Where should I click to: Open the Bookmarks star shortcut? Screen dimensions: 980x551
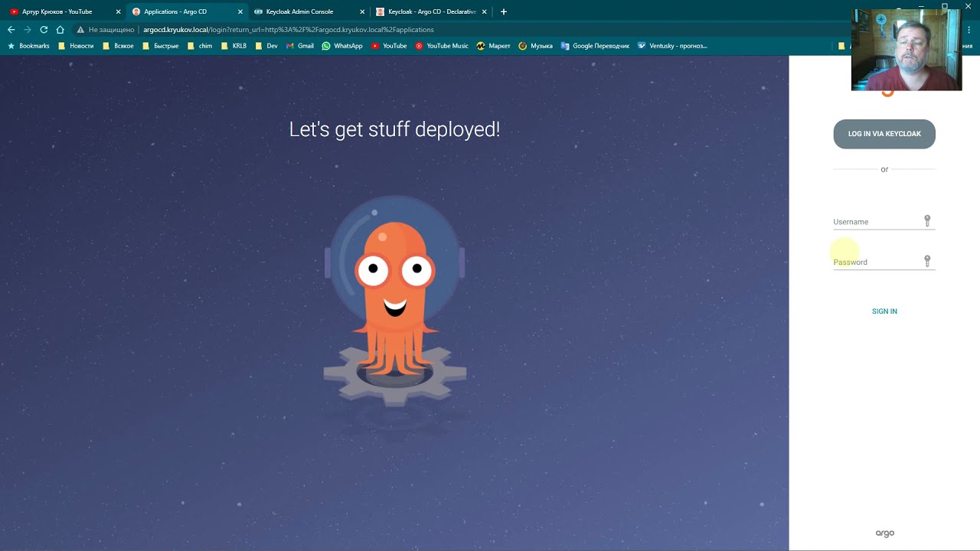point(28,46)
